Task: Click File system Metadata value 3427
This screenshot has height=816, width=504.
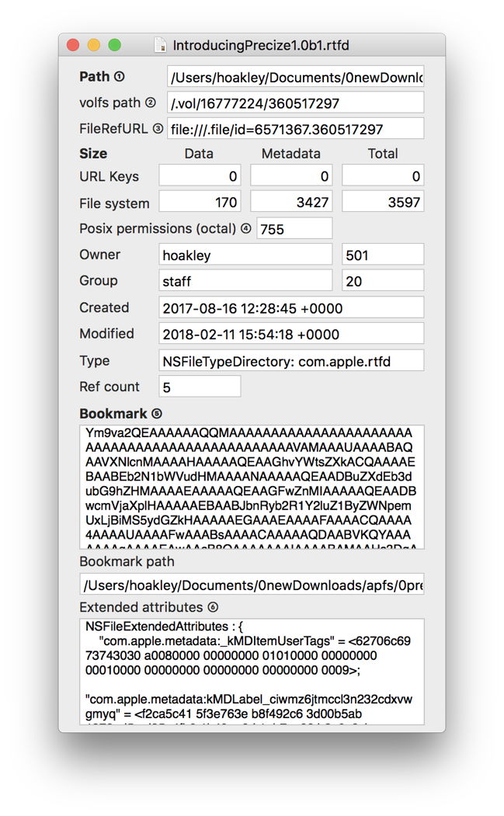Action: pyautogui.click(x=291, y=202)
